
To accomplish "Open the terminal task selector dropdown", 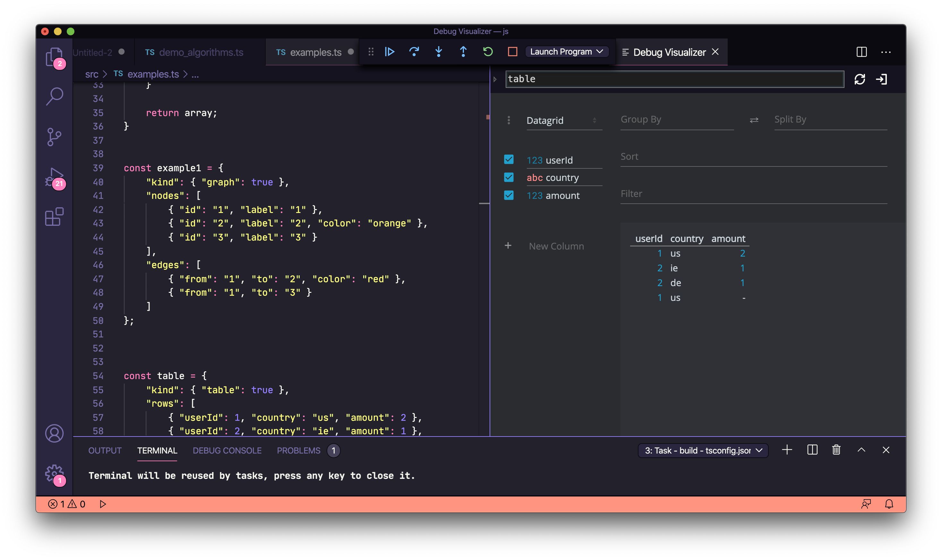I will pos(703,450).
